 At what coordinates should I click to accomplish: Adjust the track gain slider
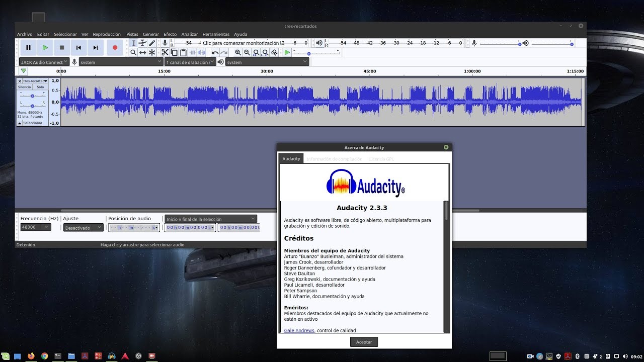32,96
